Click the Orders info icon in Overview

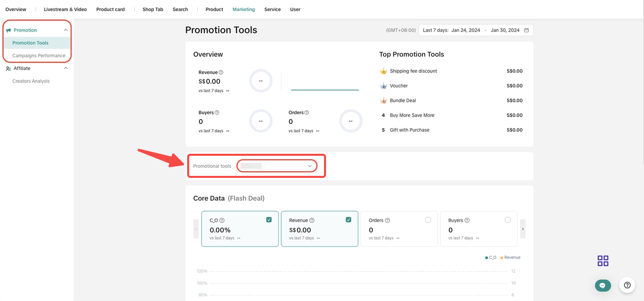click(x=306, y=113)
